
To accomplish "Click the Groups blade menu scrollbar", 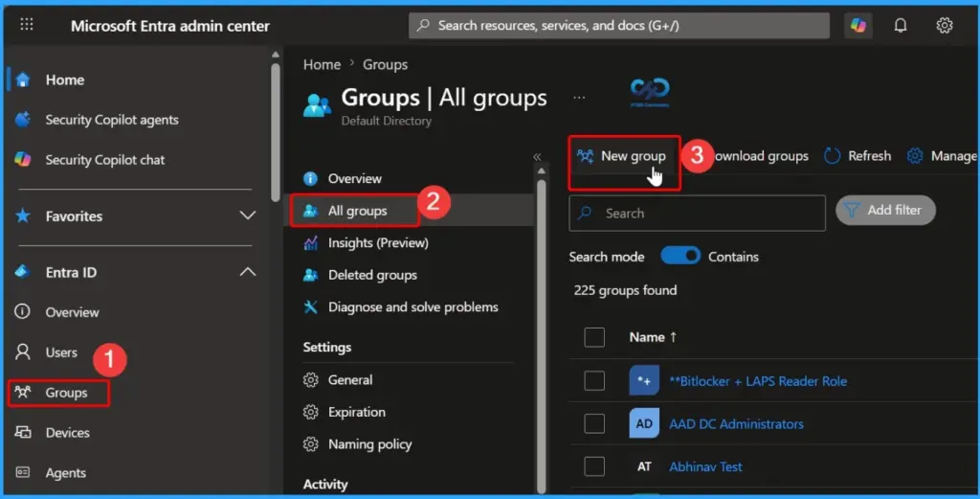I will coord(542,334).
